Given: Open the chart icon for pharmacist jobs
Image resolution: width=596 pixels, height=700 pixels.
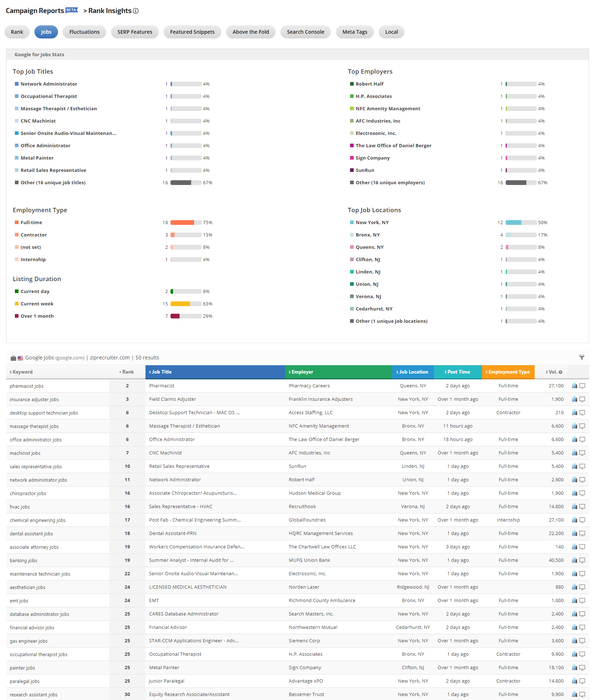Looking at the screenshot, I should [x=575, y=386].
